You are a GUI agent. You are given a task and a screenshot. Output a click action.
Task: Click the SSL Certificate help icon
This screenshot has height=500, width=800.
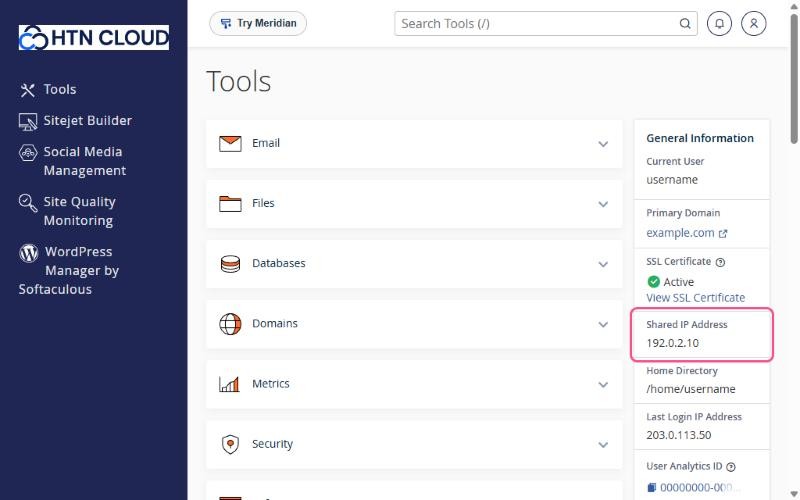[x=720, y=262]
